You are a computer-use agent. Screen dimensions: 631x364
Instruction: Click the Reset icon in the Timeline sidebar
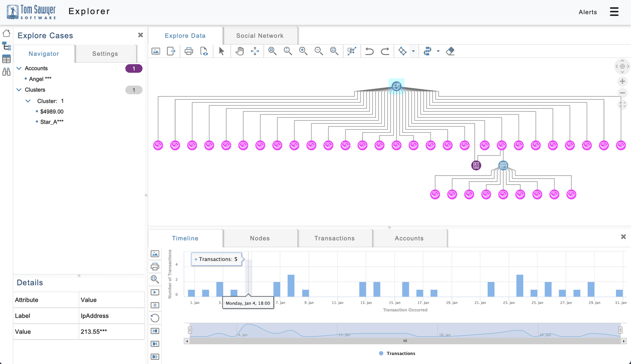[155, 318]
